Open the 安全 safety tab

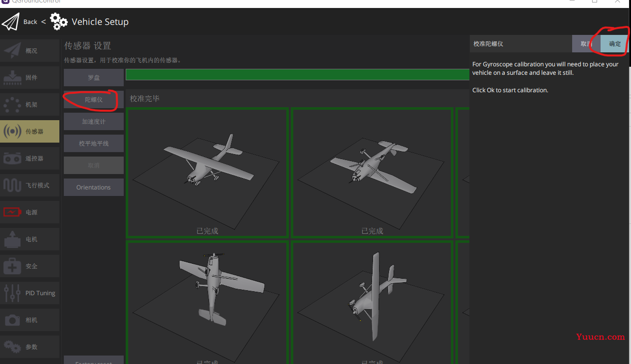(x=30, y=266)
